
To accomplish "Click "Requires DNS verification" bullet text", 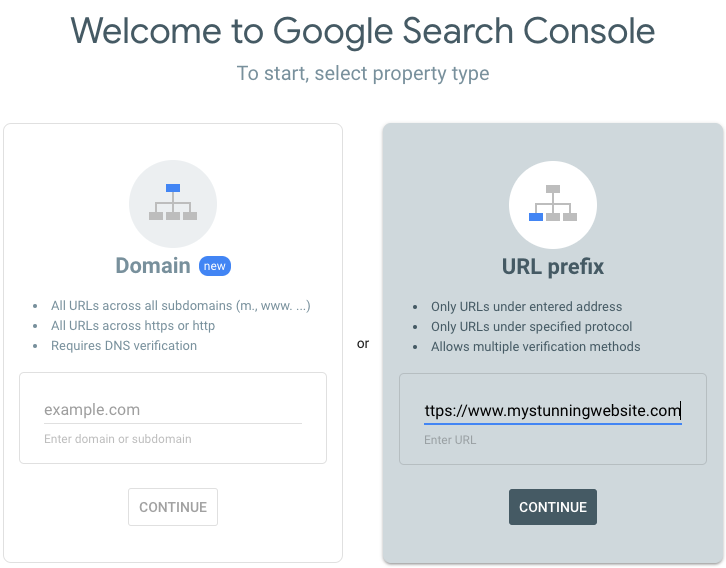I will (124, 346).
